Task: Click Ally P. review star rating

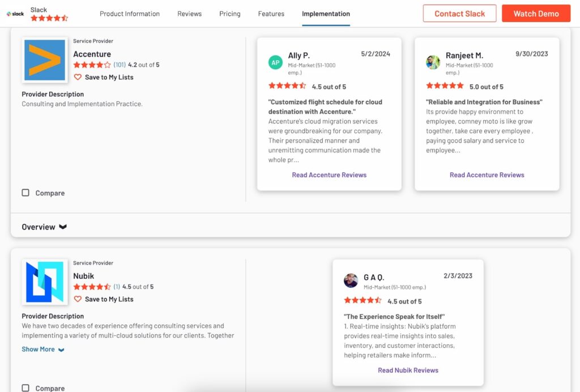Action: click(x=287, y=86)
